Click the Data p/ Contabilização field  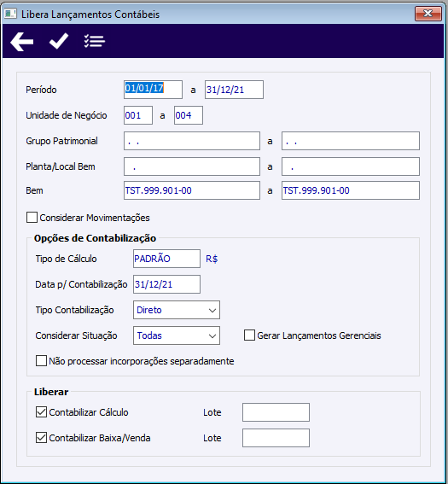pos(166,284)
